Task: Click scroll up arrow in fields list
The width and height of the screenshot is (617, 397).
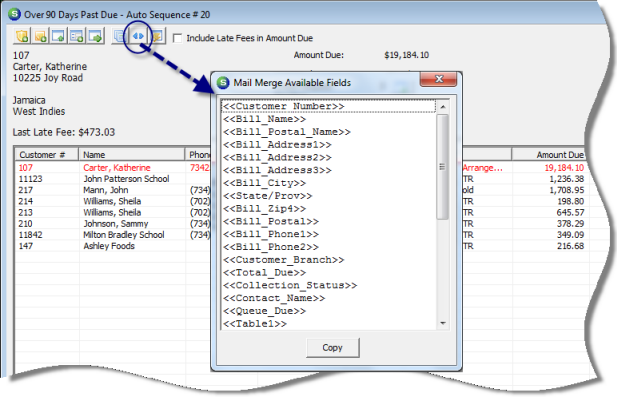Action: pos(443,107)
